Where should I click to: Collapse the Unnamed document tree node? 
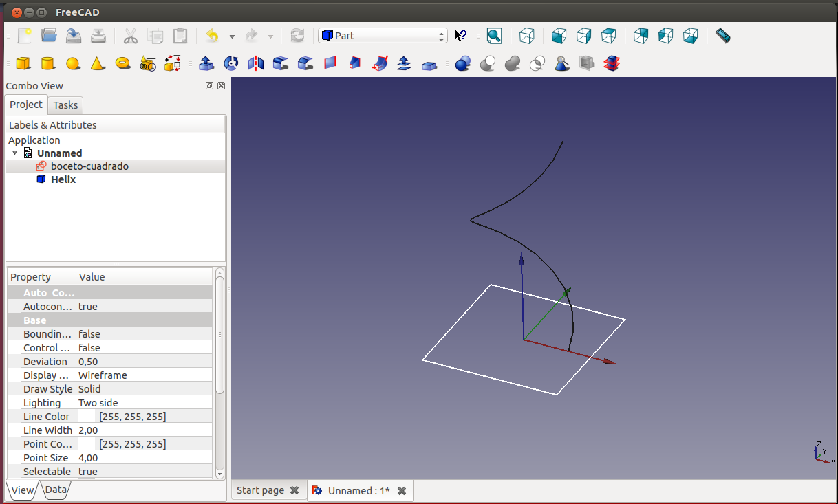tap(15, 153)
